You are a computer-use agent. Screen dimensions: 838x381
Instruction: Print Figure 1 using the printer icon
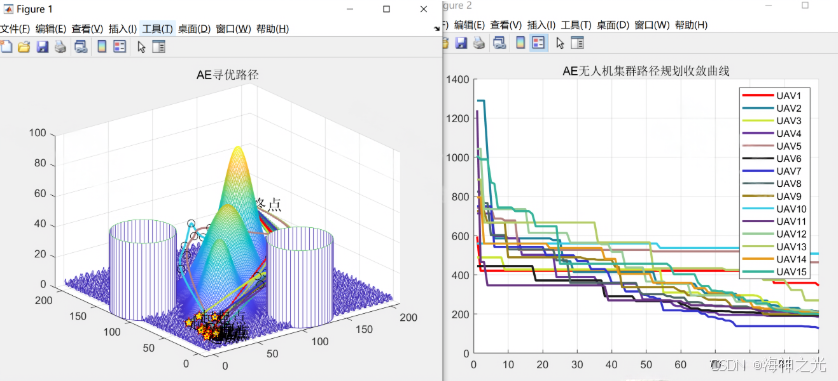tap(60, 47)
